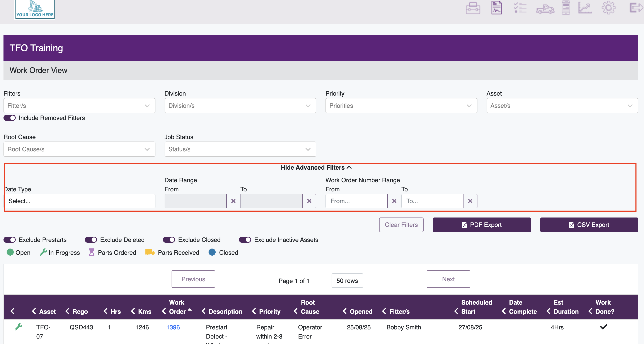Open the work order document icon

click(496, 8)
